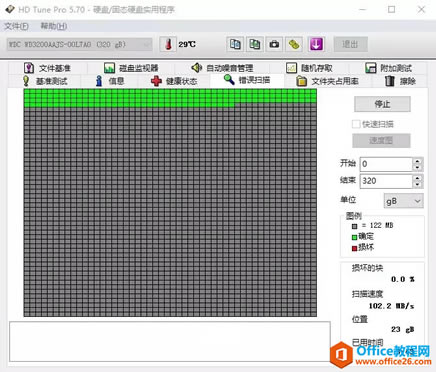Click the 自动噪音管理 speaker icon
436x372 pixels.
tap(197, 68)
